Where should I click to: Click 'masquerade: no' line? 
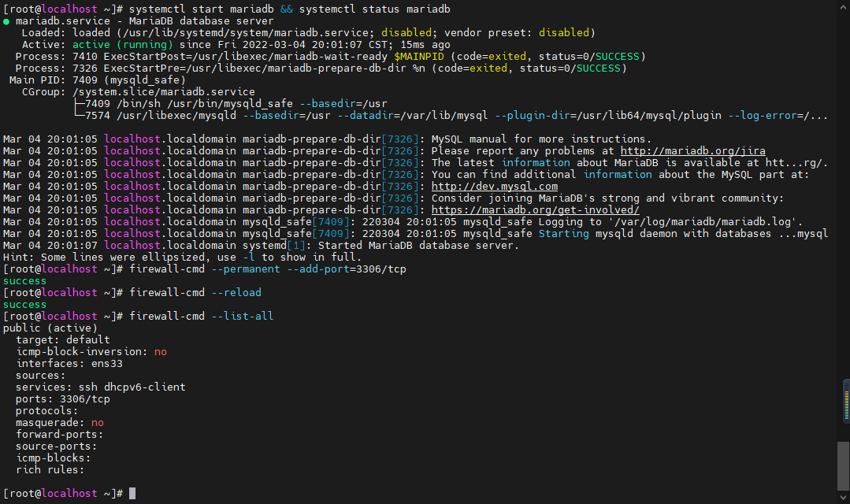[x=60, y=423]
